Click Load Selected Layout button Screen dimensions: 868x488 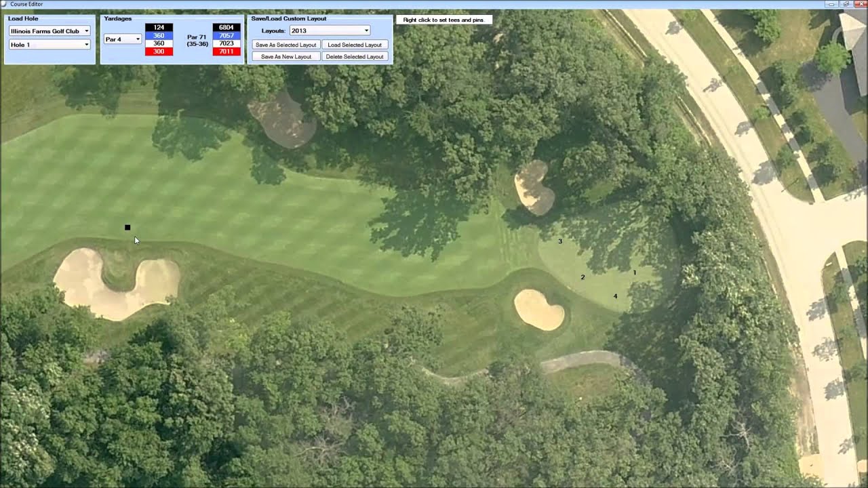coord(355,45)
